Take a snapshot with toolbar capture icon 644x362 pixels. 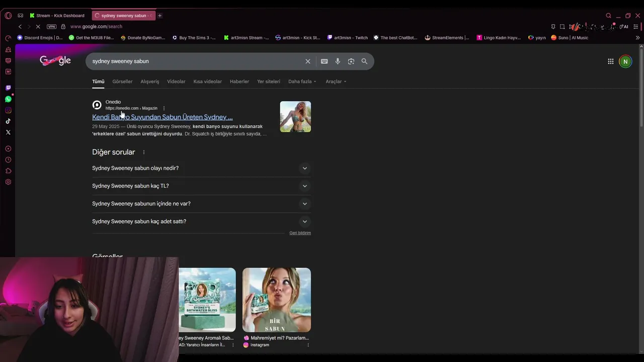coord(562,27)
